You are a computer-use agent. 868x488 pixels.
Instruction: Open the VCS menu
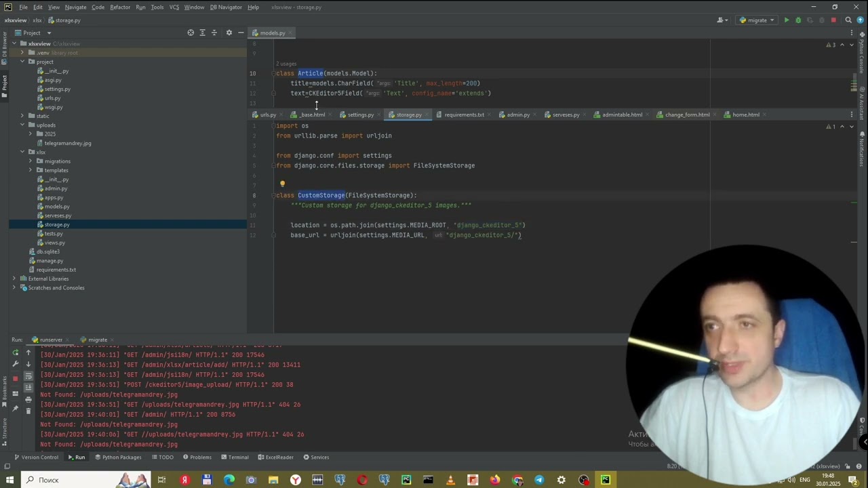tap(174, 7)
